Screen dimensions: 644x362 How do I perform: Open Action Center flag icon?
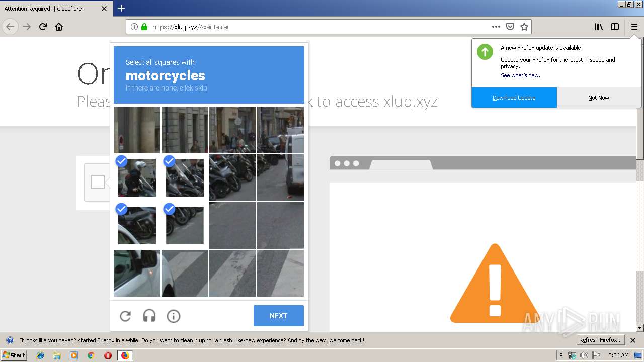pos(596,355)
